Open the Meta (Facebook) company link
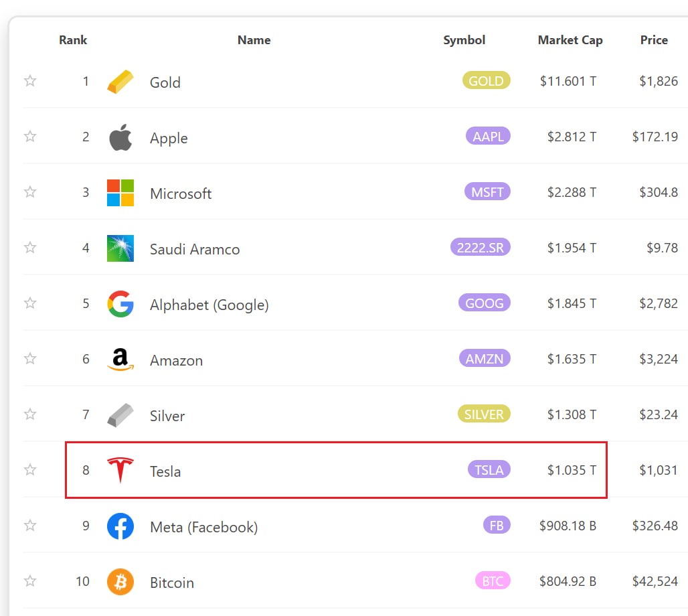The height and width of the screenshot is (616, 688). [204, 527]
